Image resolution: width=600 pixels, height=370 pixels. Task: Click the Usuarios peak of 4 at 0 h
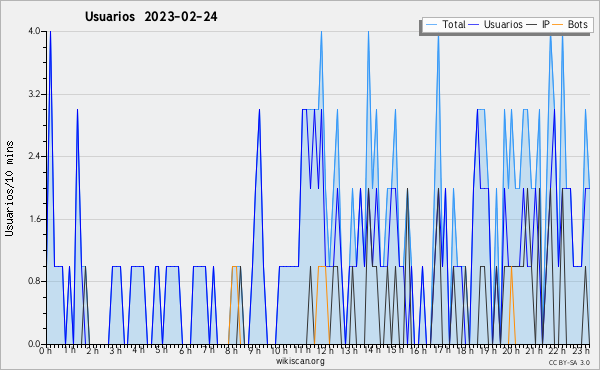(50, 32)
